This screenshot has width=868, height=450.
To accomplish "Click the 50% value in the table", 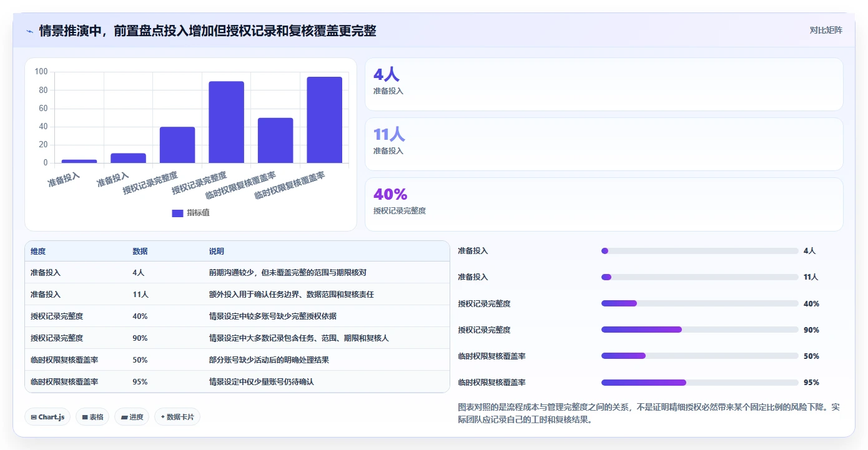I will pos(140,360).
